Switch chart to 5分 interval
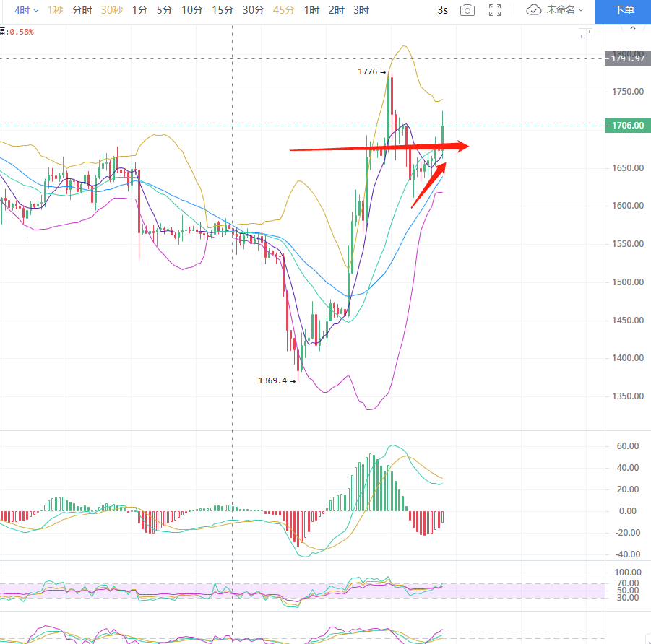The image size is (651, 644). click(x=165, y=10)
